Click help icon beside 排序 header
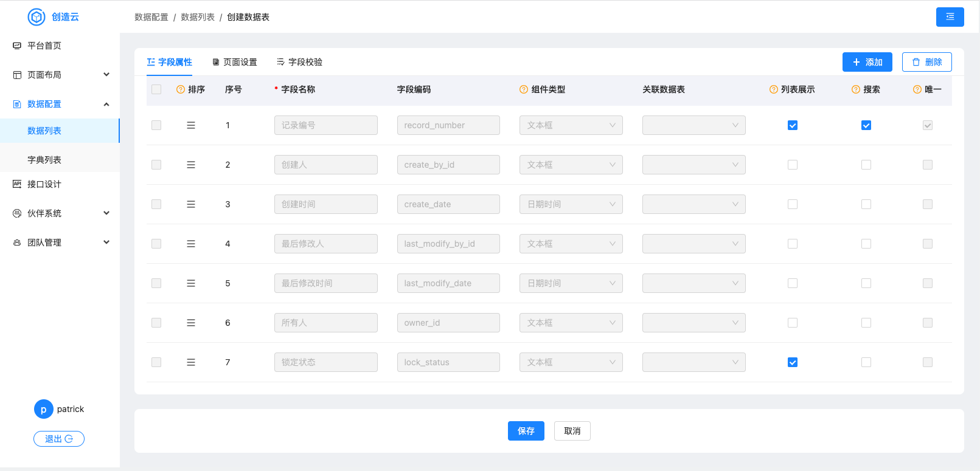Screen dimensions: 980x471 point(181,89)
